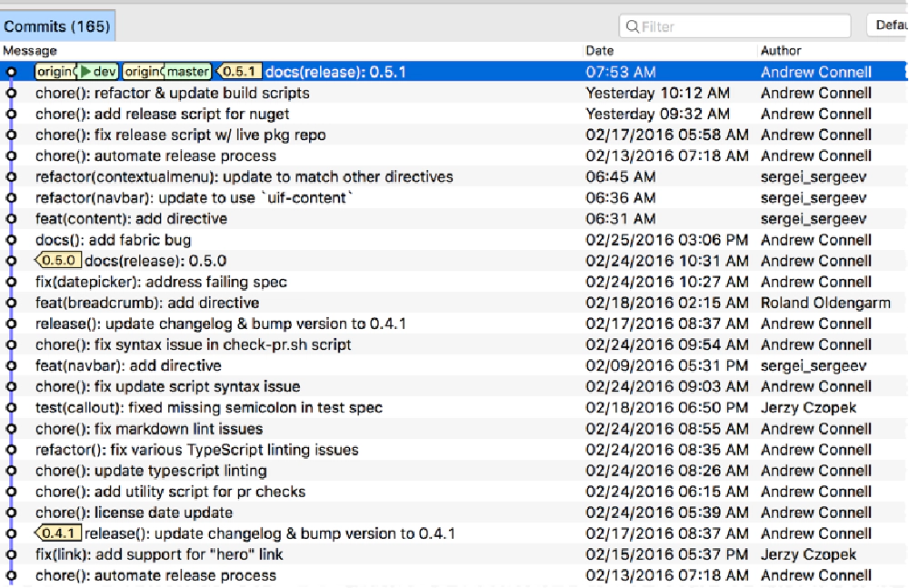
Task: Click date '06:45 AM' cell
Action: [x=620, y=177]
